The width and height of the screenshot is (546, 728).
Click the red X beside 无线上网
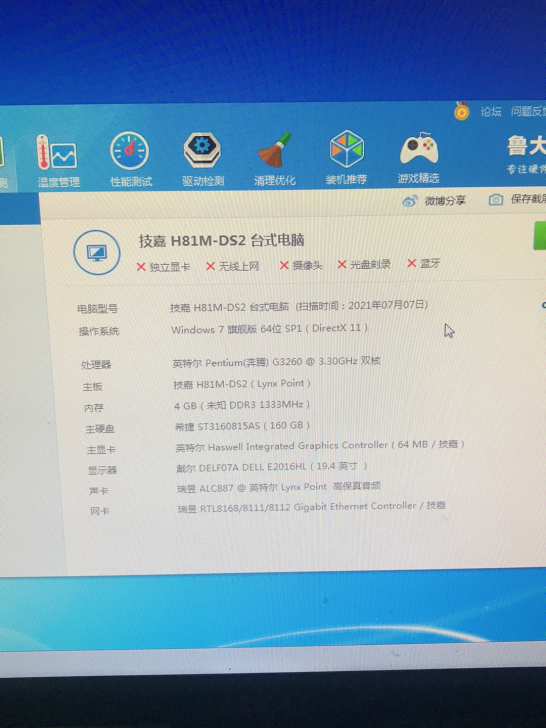(210, 266)
